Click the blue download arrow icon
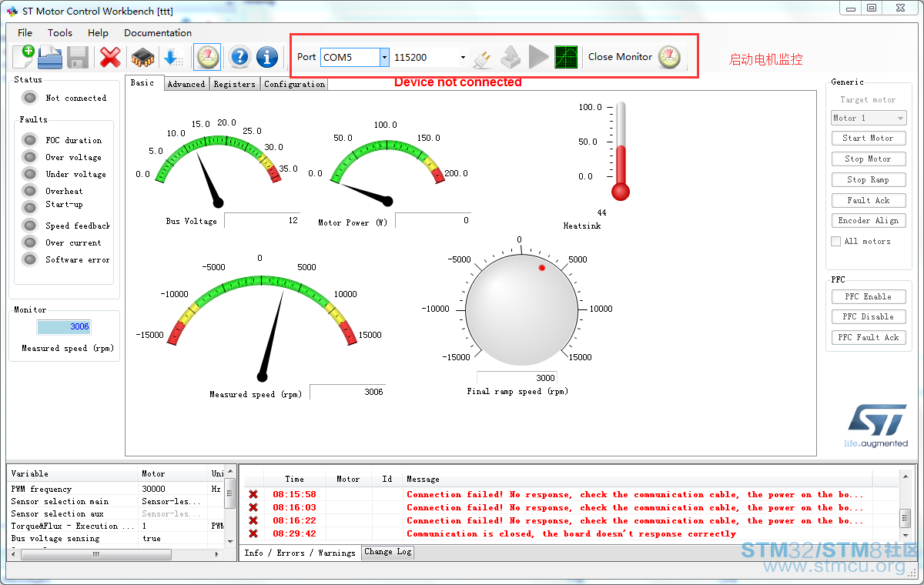The image size is (924, 585). (174, 57)
